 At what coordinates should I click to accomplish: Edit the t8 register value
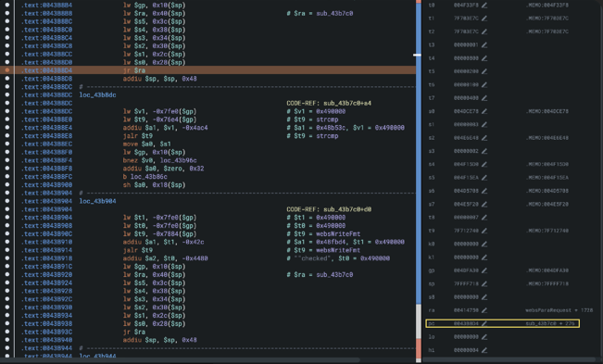pyautogui.click(x=484, y=217)
